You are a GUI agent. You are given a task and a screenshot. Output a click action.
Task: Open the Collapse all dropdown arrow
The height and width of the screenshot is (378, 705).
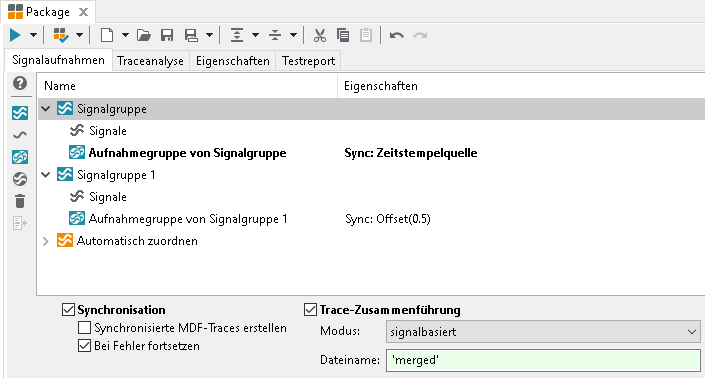point(294,35)
